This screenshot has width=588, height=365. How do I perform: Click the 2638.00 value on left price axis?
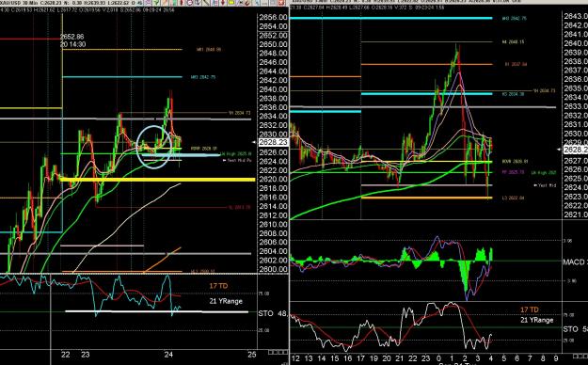pos(273,98)
